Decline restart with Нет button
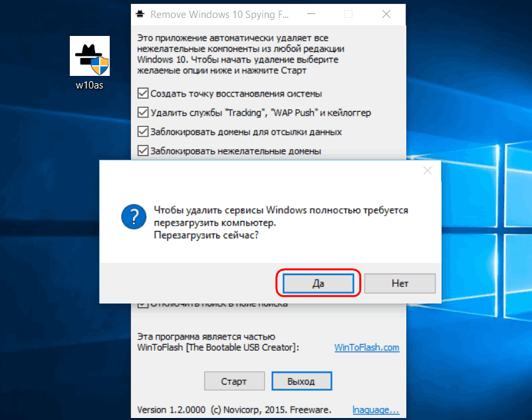 [x=400, y=283]
